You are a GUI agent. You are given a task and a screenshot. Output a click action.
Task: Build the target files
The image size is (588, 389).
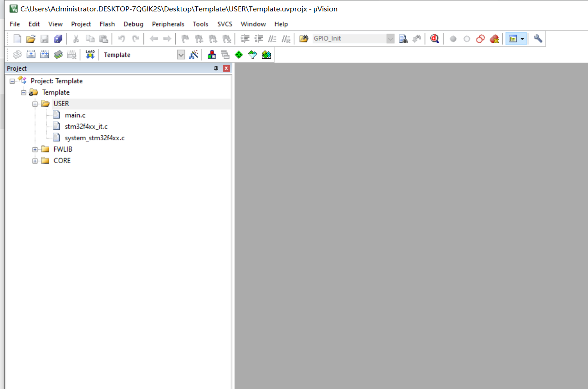point(31,55)
